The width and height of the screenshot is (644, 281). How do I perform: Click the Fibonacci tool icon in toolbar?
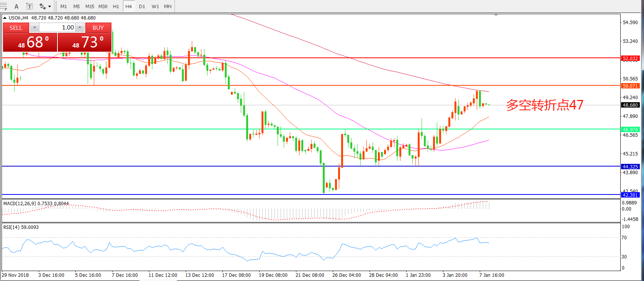pos(4,7)
